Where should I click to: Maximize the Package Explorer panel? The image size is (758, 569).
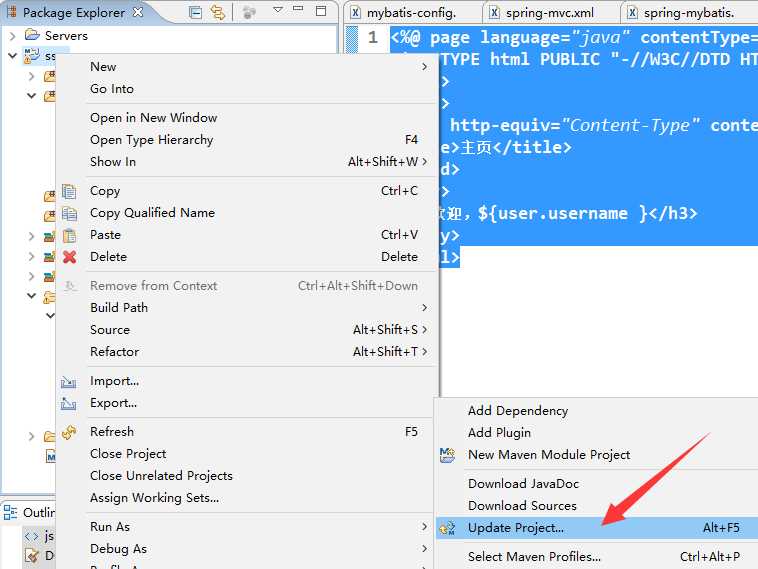click(321, 11)
